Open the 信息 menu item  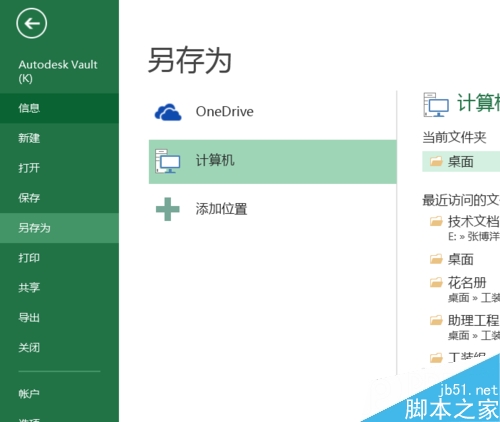pos(59,108)
